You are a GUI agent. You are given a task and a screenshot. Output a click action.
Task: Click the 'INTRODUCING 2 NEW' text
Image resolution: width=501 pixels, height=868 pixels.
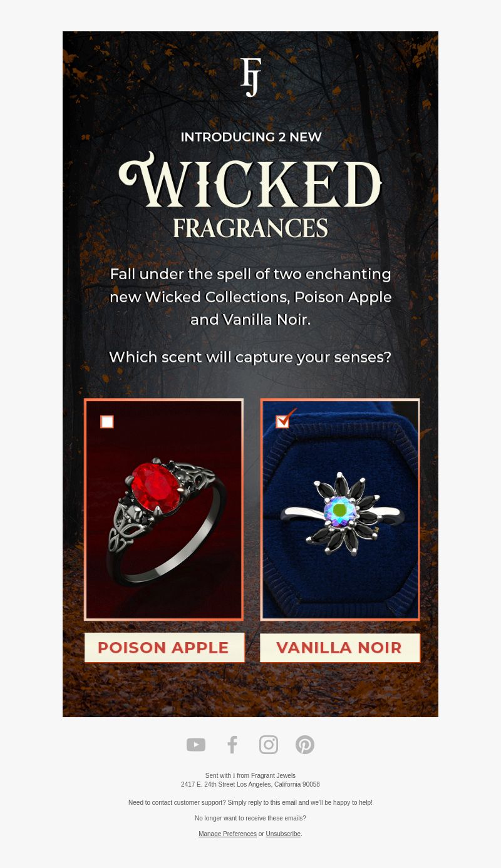[x=250, y=137]
